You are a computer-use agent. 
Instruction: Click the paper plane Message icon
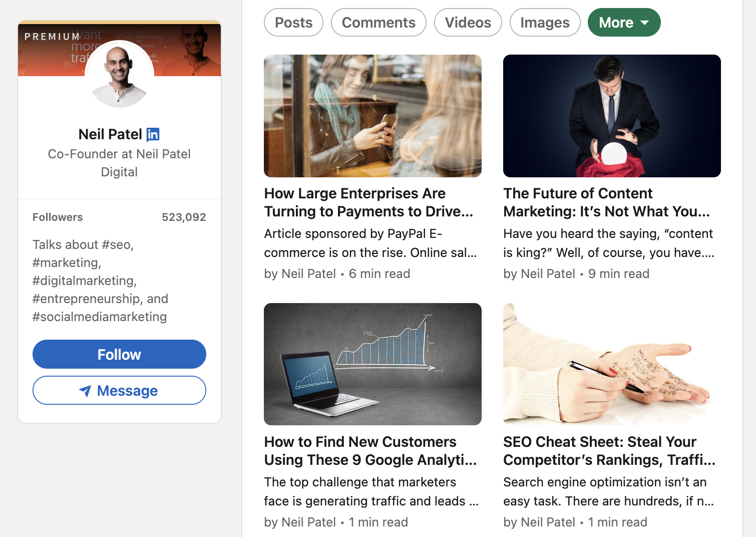[x=85, y=391]
